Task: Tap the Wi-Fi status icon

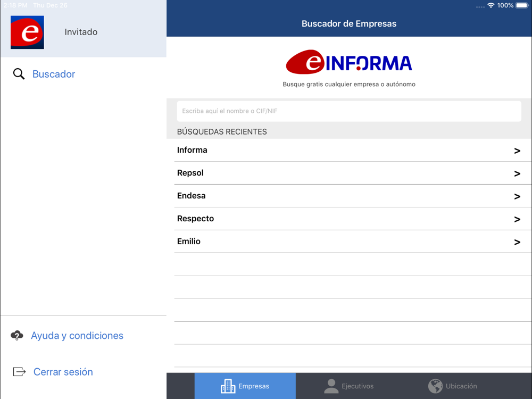Action: point(491,5)
